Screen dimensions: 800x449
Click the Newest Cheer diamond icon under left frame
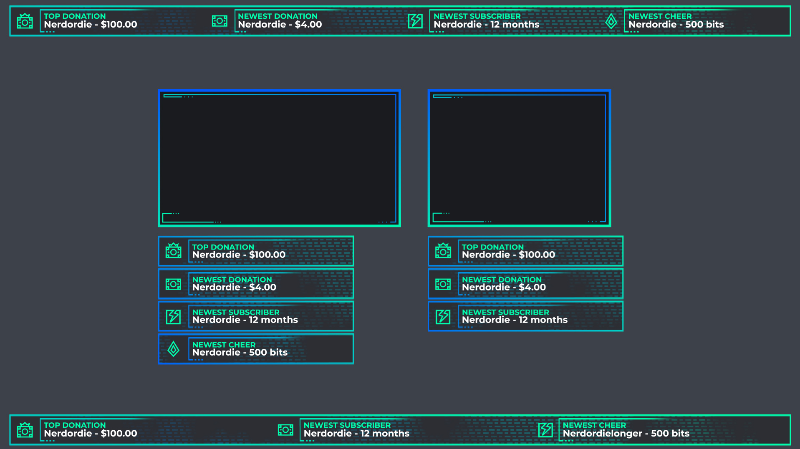coord(173,349)
